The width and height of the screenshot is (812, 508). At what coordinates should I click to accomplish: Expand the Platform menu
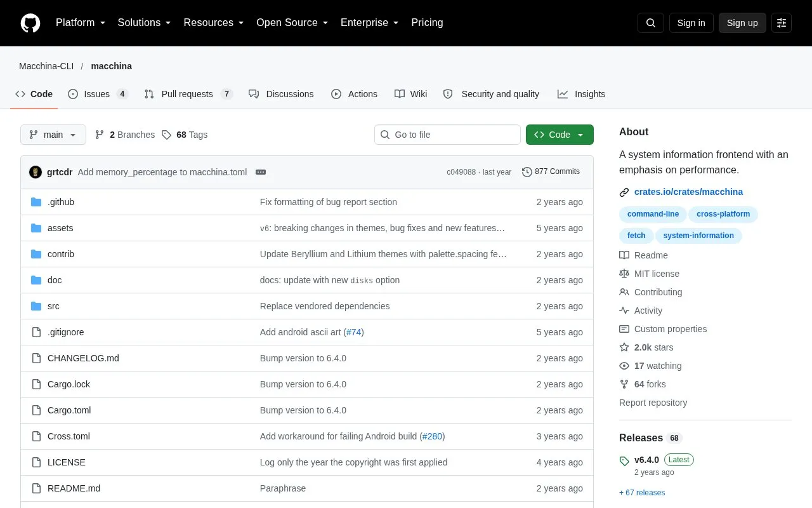[x=81, y=23]
